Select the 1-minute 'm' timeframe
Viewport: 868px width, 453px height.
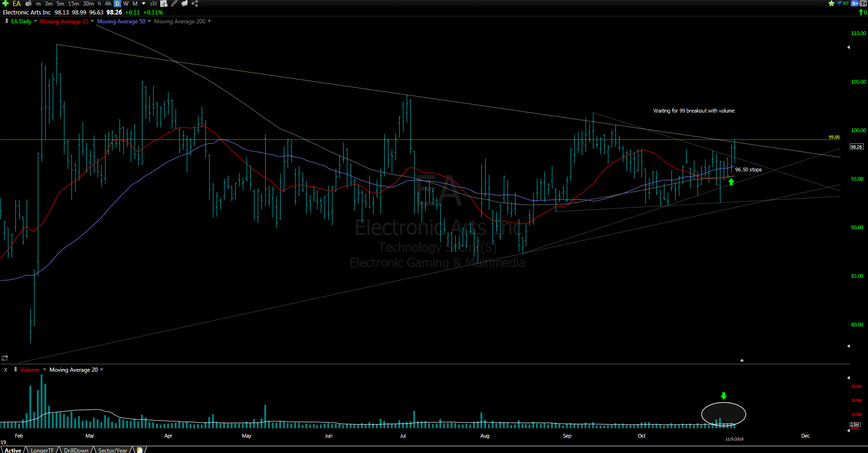point(38,3)
